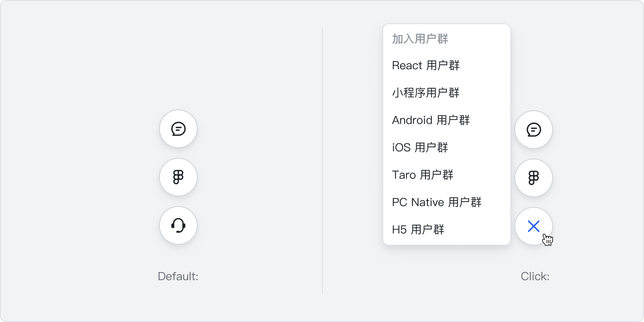Click the 加入用户群 menu header
The image size is (644, 322).
[x=420, y=39]
